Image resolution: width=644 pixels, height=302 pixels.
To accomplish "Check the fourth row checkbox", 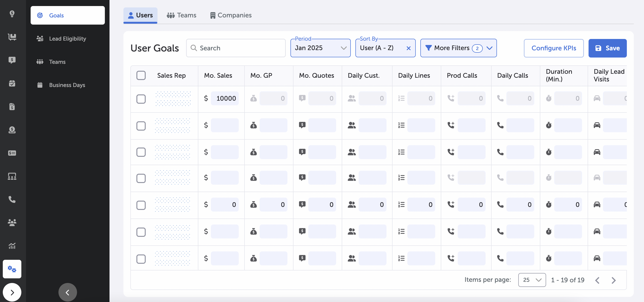I will pos(141,178).
